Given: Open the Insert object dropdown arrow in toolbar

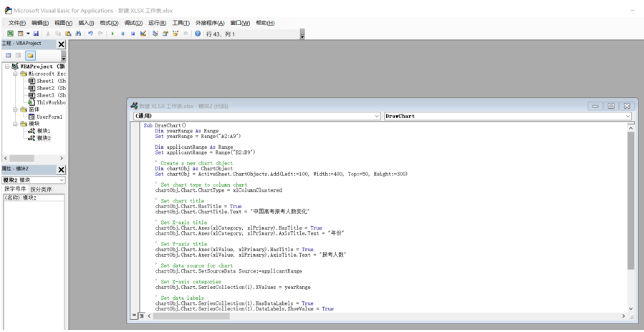Looking at the screenshot, I should tap(28, 34).
